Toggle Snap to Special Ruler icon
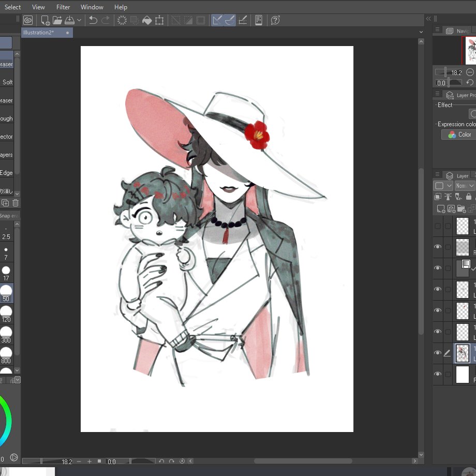Viewport: 476px width, 476px height. pyautogui.click(x=230, y=20)
